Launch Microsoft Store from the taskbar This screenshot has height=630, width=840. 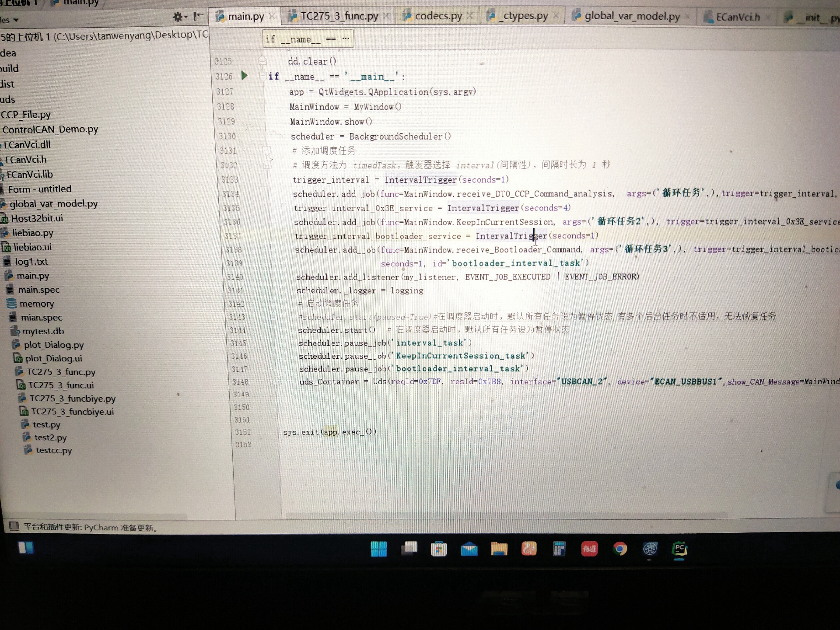pos(439,549)
